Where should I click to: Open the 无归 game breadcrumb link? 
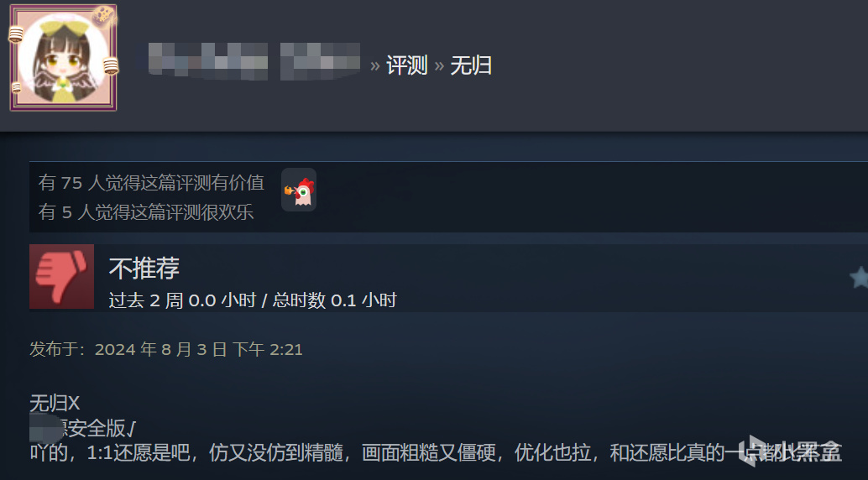coord(471,65)
